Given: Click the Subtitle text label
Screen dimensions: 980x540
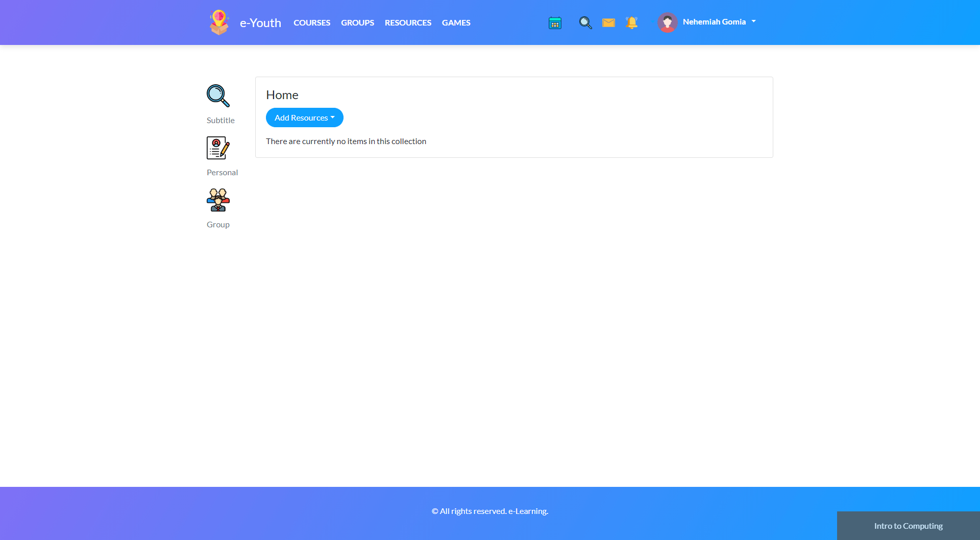Looking at the screenshot, I should pyautogui.click(x=220, y=121).
